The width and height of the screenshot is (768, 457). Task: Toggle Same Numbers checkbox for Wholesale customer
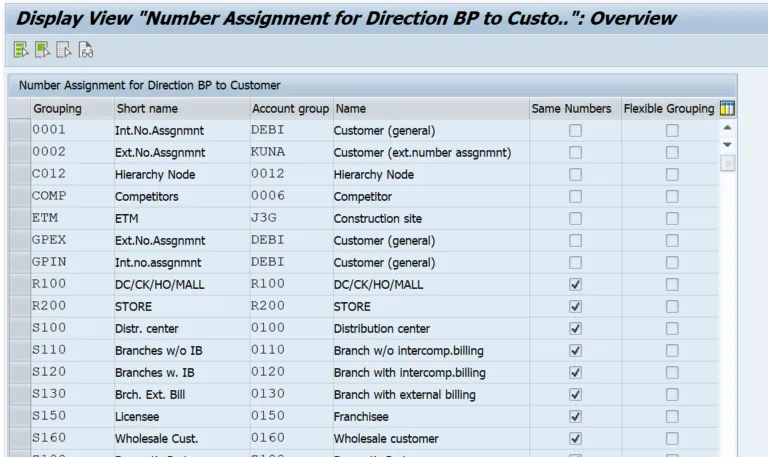(575, 438)
